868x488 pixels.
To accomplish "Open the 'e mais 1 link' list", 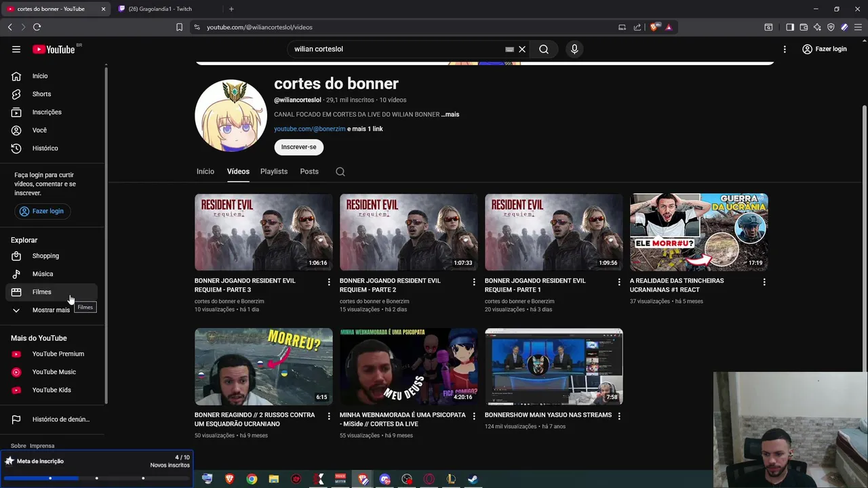I will click(365, 129).
